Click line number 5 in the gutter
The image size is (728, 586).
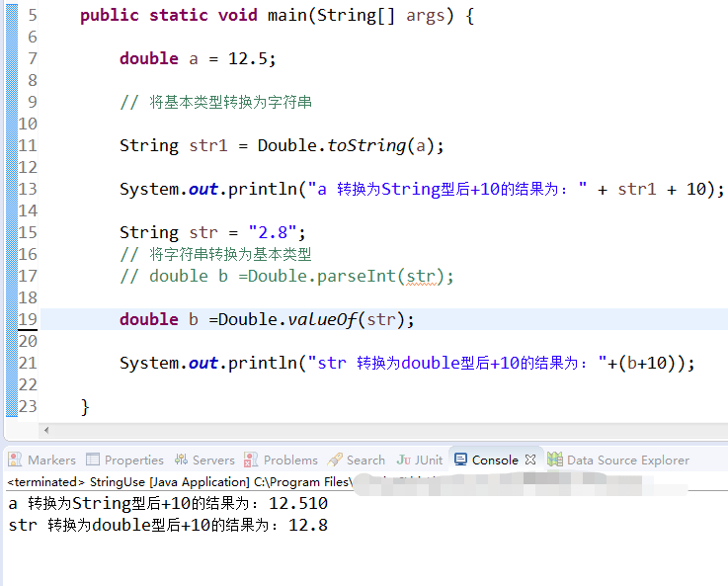click(x=32, y=16)
